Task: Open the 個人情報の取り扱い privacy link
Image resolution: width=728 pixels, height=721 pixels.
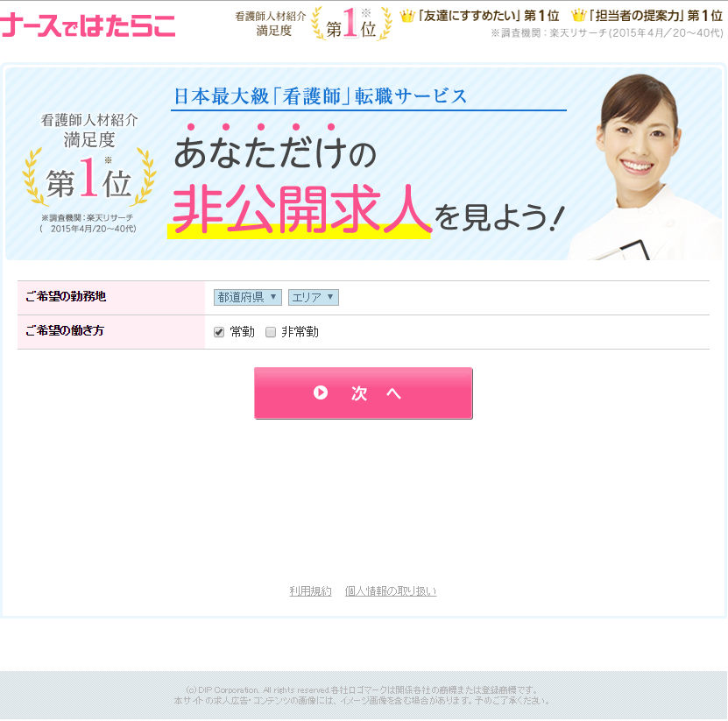Action: pyautogui.click(x=391, y=590)
